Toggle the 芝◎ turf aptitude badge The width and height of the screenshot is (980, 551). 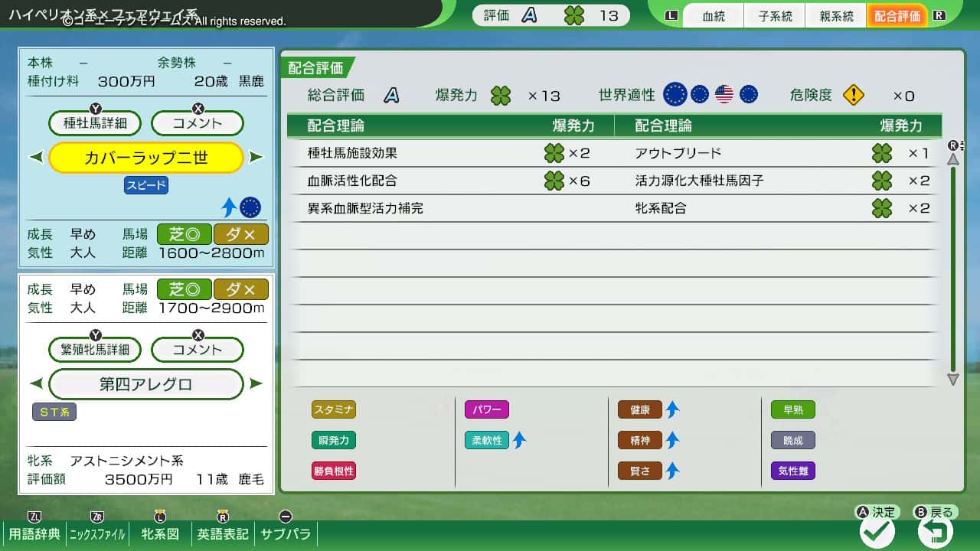point(184,234)
